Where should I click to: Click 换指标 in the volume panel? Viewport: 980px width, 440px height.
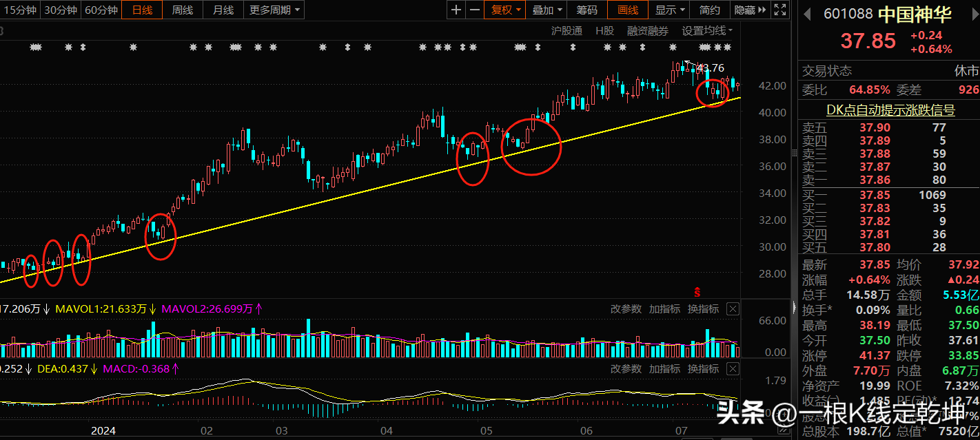[x=703, y=309]
